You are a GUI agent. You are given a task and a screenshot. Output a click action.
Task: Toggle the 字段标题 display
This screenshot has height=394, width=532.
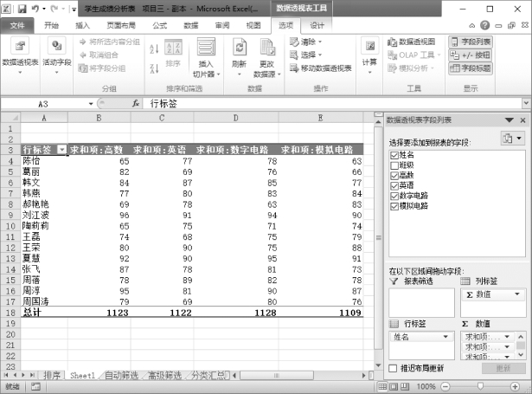[471, 68]
